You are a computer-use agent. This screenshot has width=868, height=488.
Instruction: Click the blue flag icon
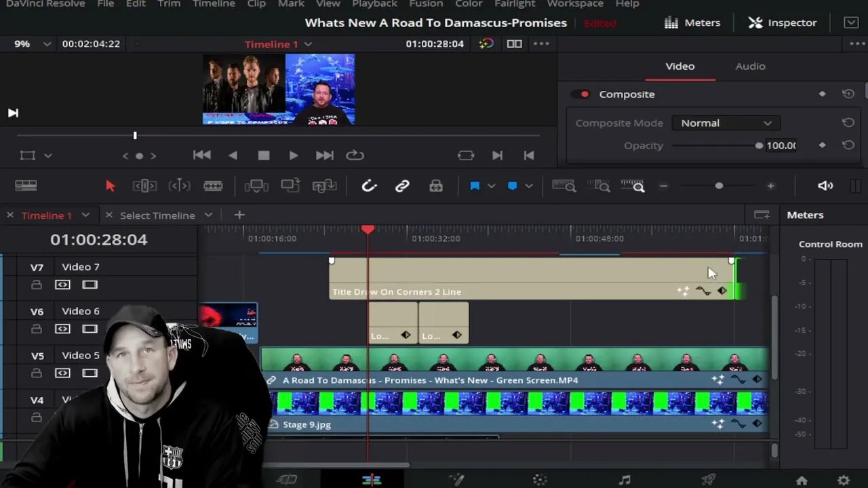coord(475,186)
